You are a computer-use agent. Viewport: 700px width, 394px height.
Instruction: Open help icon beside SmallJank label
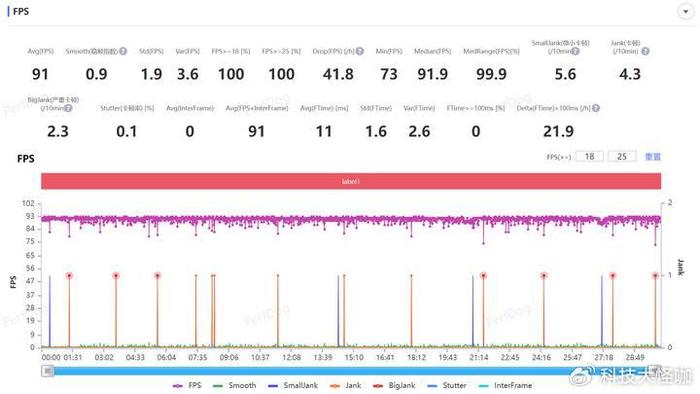click(575, 51)
